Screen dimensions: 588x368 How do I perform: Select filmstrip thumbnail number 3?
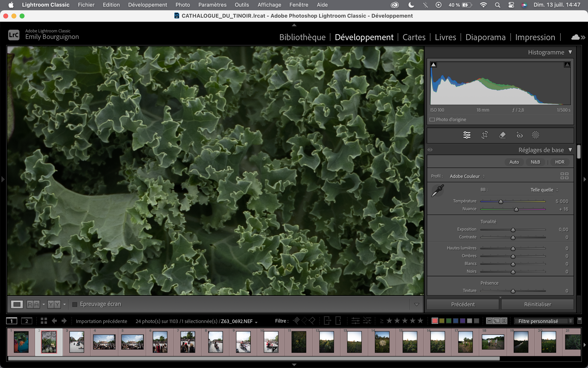(77, 342)
